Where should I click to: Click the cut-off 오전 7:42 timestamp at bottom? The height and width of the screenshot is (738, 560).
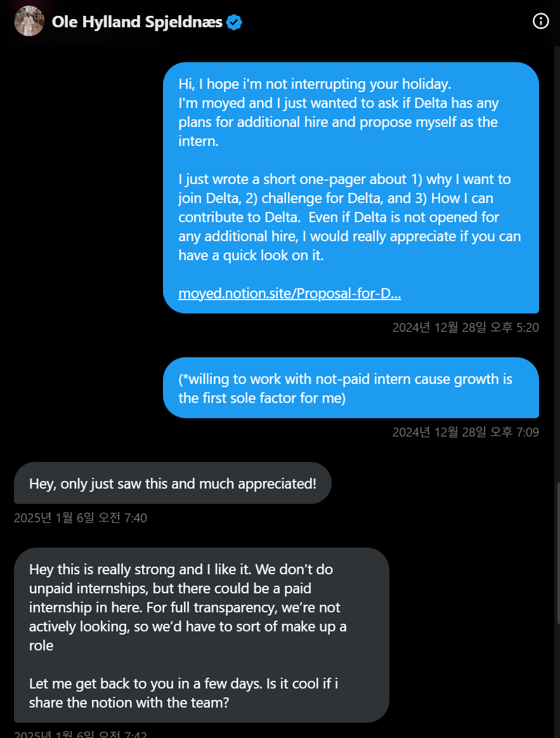coord(81,735)
